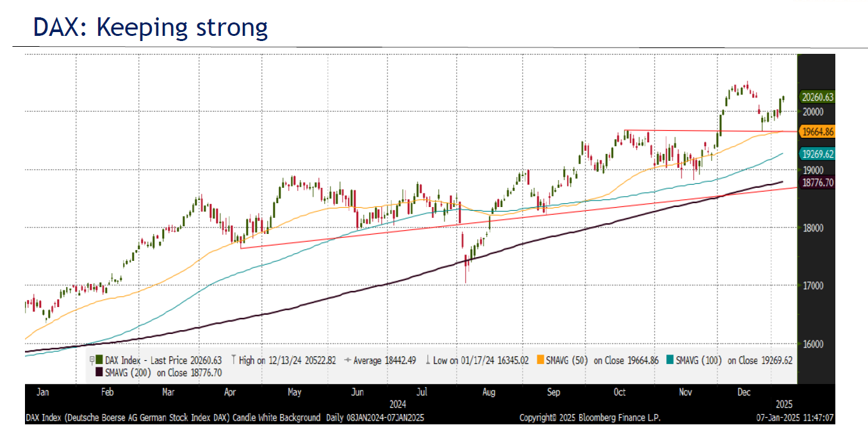
Task: Select the green 20260.63 last price tag
Action: pos(817,97)
